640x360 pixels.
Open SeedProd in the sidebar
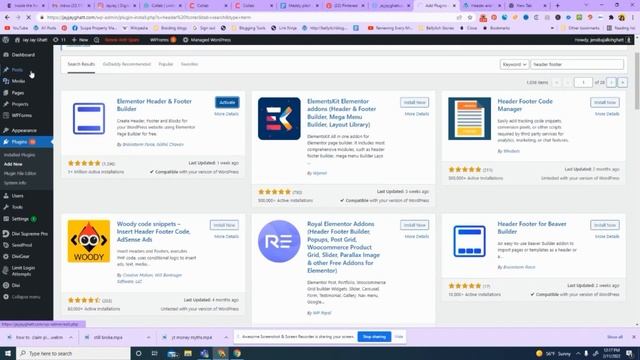[22, 245]
